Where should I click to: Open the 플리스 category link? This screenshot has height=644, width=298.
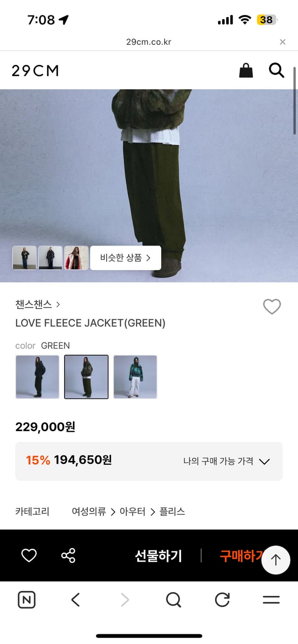pyautogui.click(x=174, y=511)
